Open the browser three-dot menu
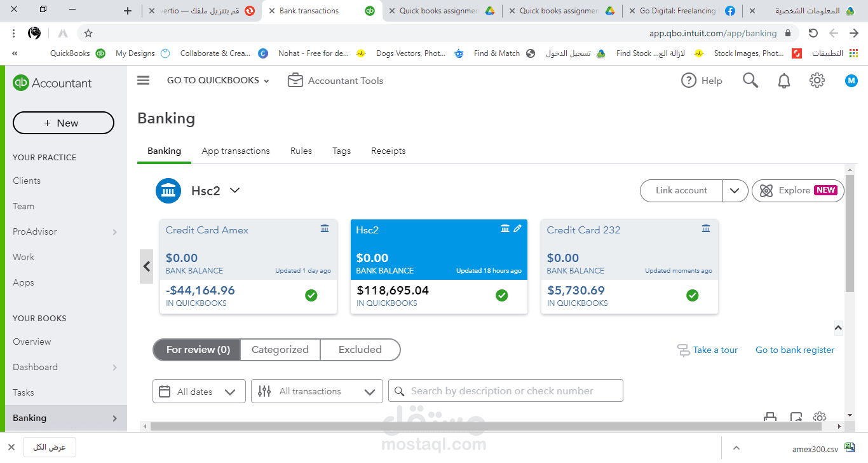 click(14, 33)
